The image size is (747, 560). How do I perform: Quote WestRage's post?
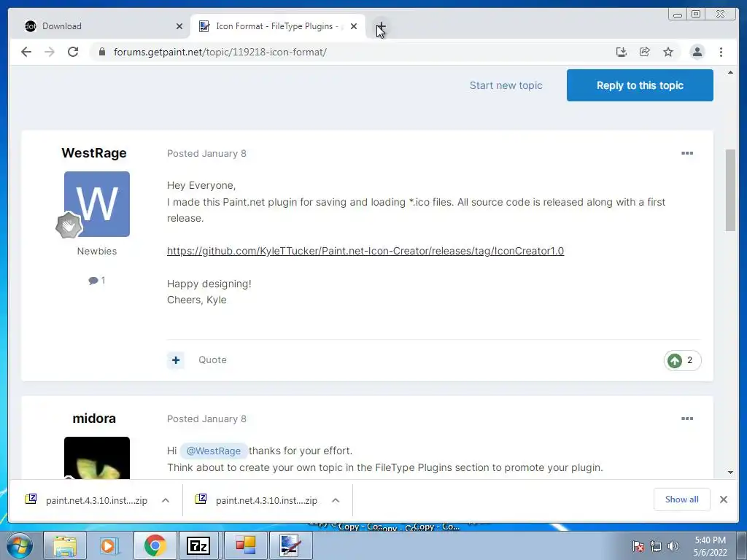coord(212,360)
